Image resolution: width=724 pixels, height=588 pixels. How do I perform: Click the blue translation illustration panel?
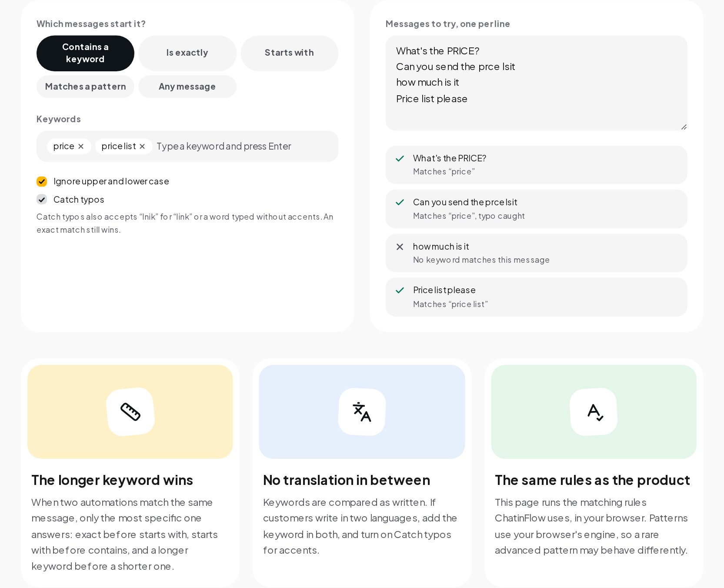[362, 412]
